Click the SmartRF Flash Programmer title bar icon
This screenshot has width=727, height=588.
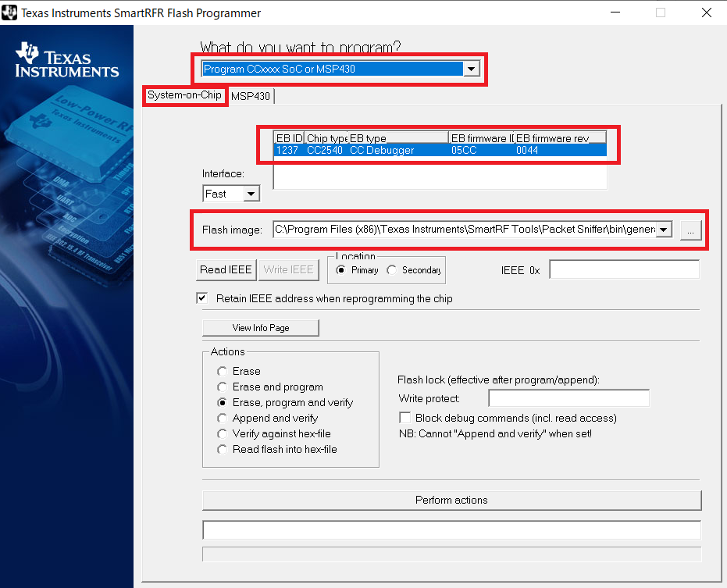9,12
